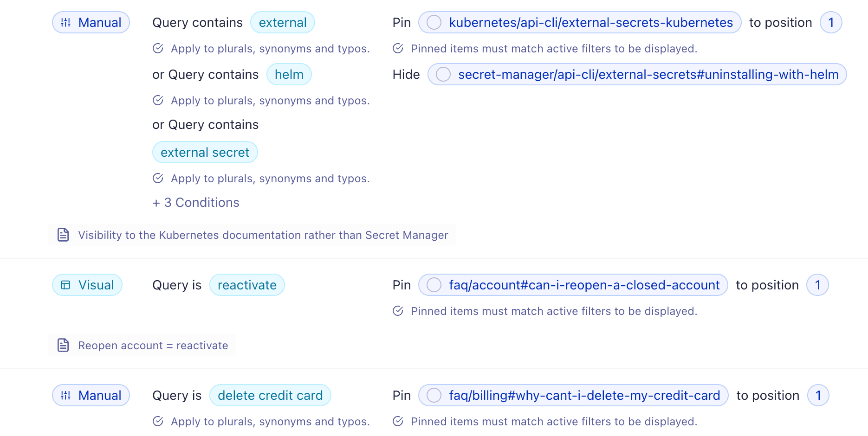Viewport: 868px width, 436px height.
Task: Click position number 1 for the kubernetes pin
Action: click(x=831, y=23)
